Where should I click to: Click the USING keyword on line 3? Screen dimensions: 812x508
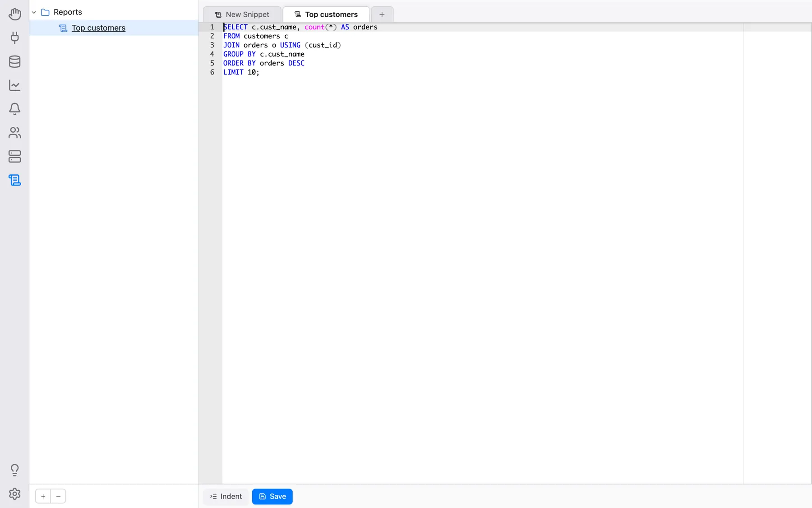[x=290, y=45]
